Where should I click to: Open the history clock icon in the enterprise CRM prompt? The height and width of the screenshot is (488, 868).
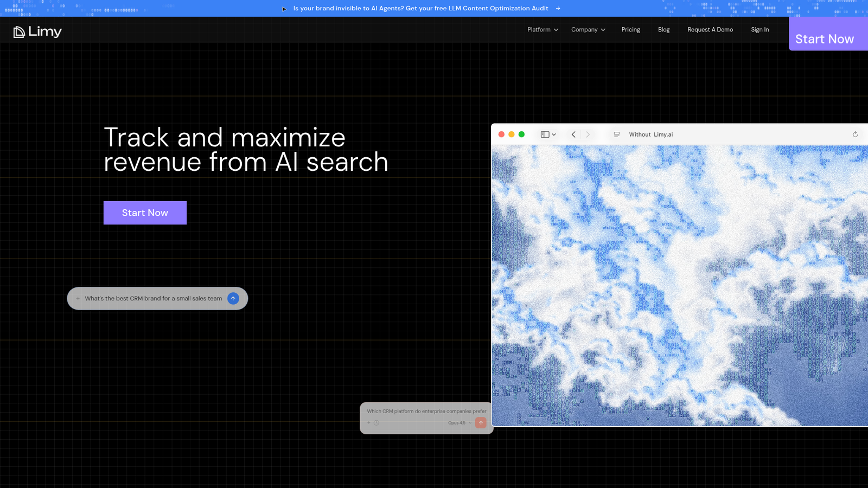[376, 422]
